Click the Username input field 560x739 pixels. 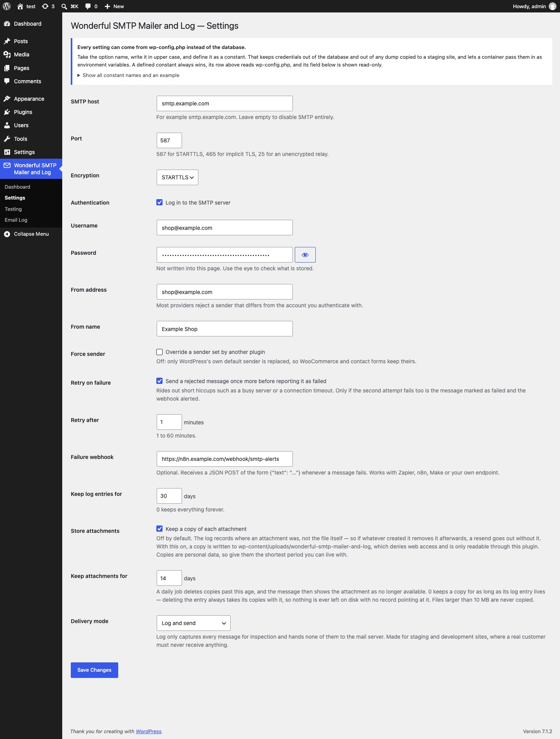coord(225,228)
